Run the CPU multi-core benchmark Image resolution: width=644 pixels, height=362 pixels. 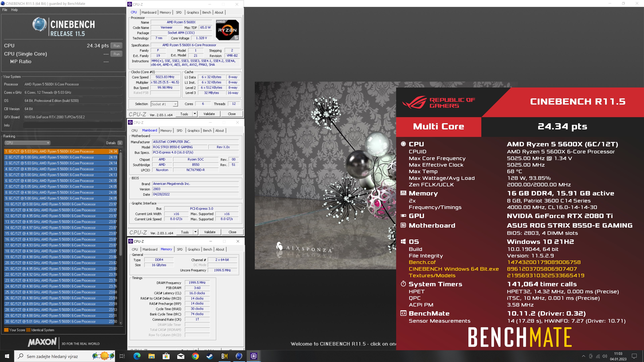117,46
